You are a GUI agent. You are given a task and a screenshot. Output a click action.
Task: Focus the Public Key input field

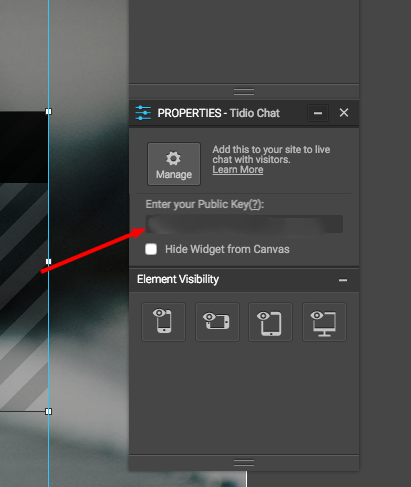244,224
